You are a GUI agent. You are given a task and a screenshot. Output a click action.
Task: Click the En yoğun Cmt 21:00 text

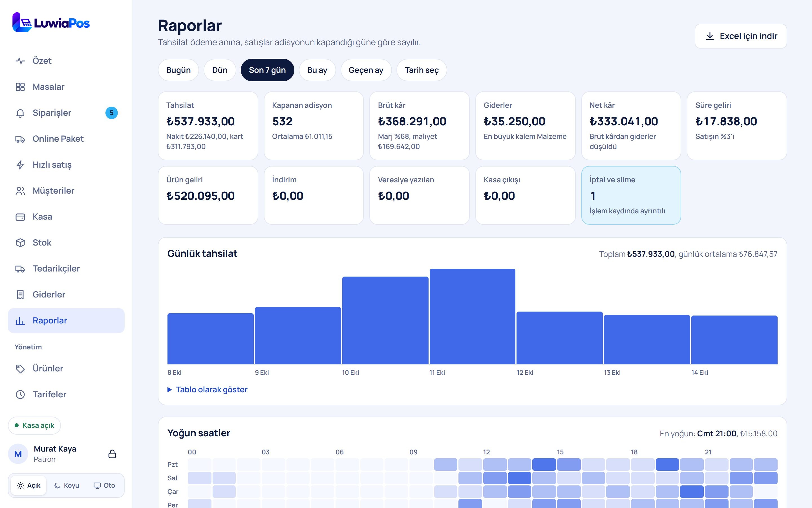click(x=698, y=433)
